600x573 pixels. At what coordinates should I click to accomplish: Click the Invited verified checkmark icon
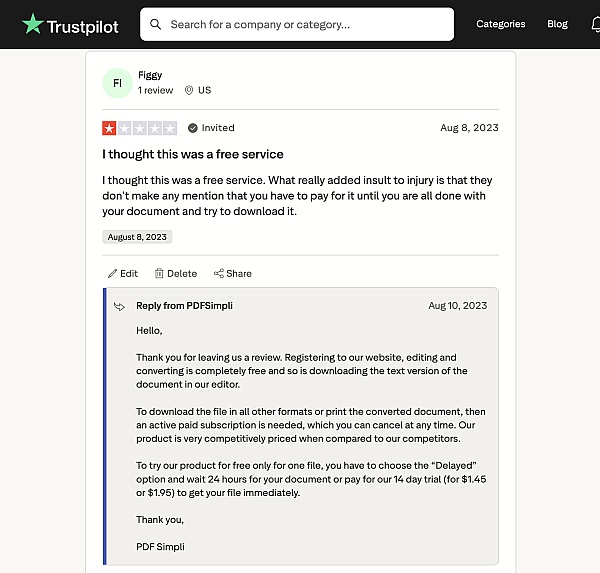pos(192,128)
